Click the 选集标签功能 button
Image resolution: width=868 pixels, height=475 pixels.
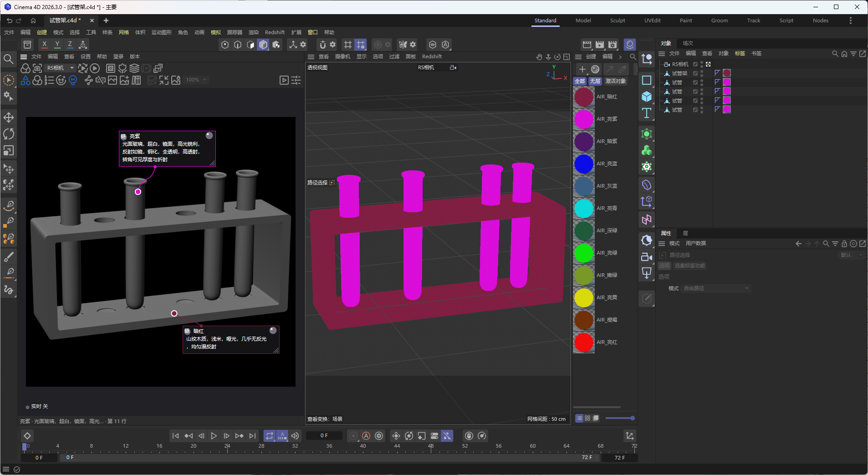click(x=689, y=266)
